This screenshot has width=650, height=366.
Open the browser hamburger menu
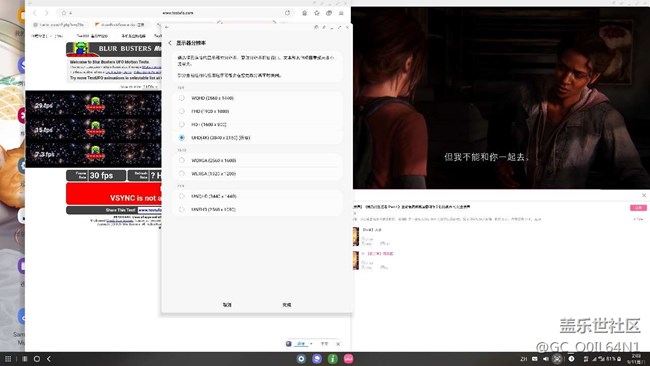coord(341,13)
